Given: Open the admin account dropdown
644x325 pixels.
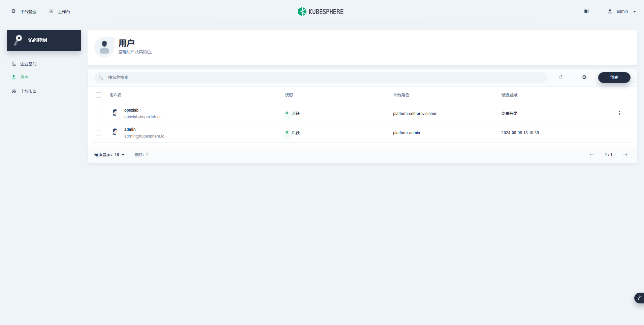Looking at the screenshot, I should (x=621, y=11).
